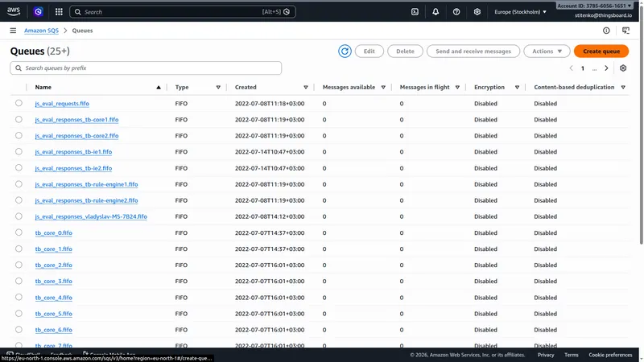Sort by Messages in flight column arrow
The height and width of the screenshot is (362, 644).
[x=457, y=88]
